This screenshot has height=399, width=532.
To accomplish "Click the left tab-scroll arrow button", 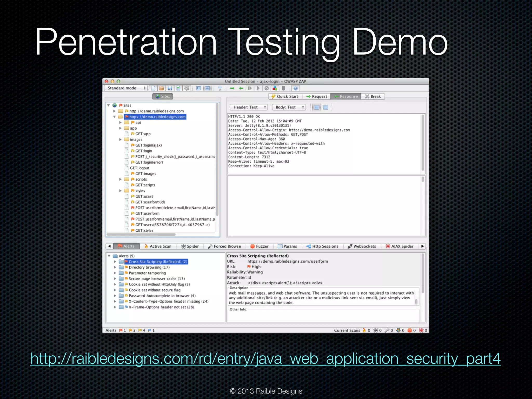I will [x=109, y=246].
